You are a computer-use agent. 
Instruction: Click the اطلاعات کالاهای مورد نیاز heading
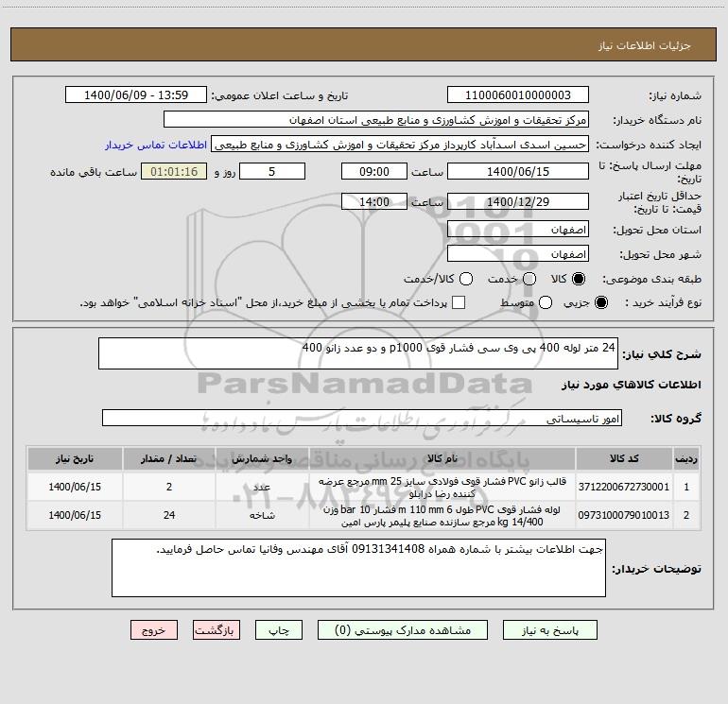[632, 385]
